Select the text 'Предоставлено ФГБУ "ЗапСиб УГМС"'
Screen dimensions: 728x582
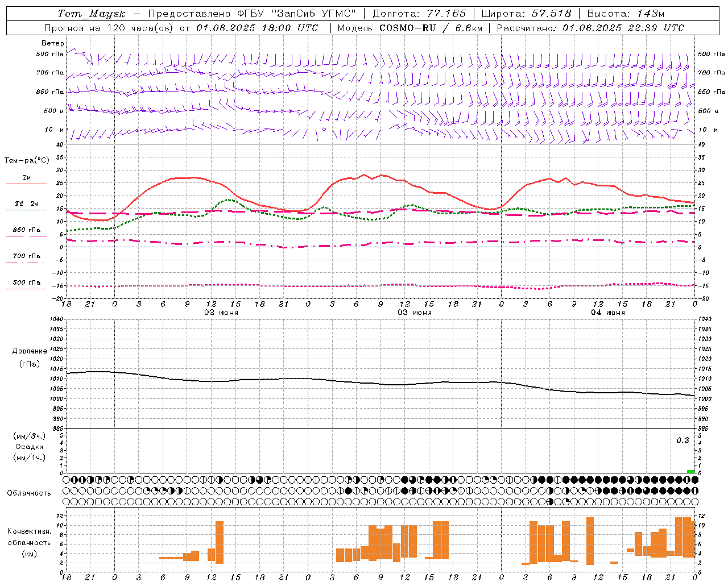coord(252,14)
